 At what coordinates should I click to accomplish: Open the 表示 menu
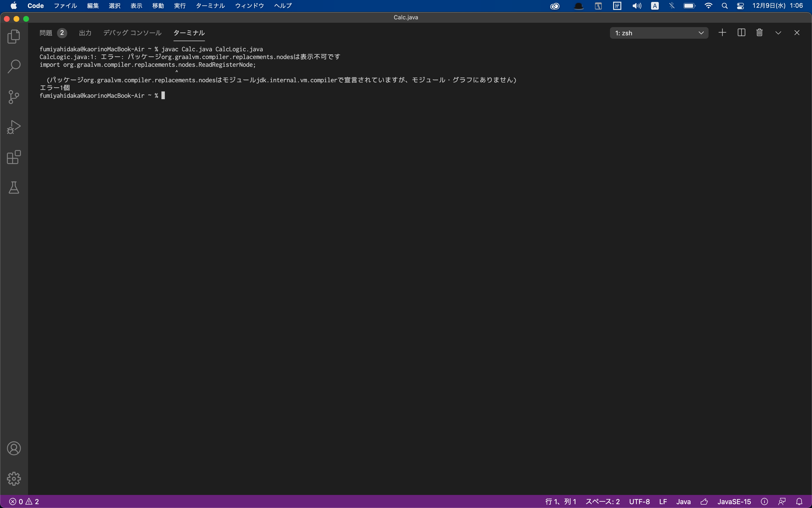point(136,6)
